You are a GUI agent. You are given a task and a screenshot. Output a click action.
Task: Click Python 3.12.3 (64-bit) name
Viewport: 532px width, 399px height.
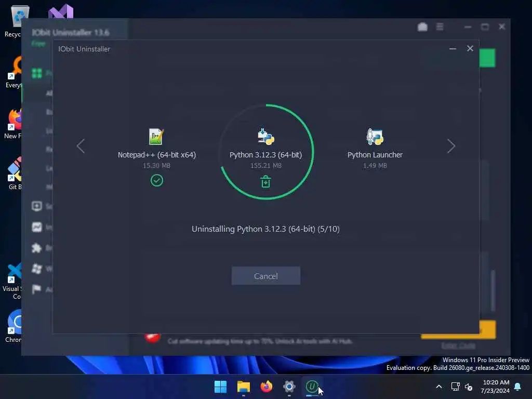265,155
